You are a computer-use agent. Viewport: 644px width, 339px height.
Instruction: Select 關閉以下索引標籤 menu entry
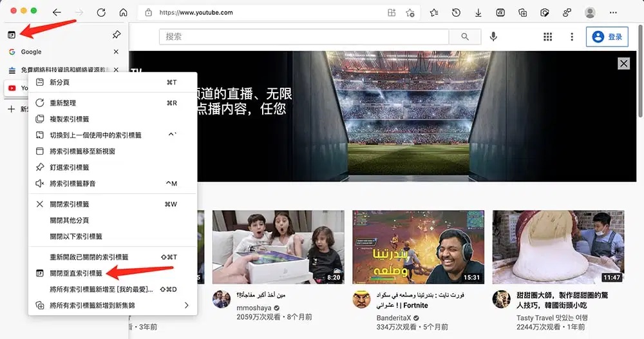pyautogui.click(x=113, y=237)
